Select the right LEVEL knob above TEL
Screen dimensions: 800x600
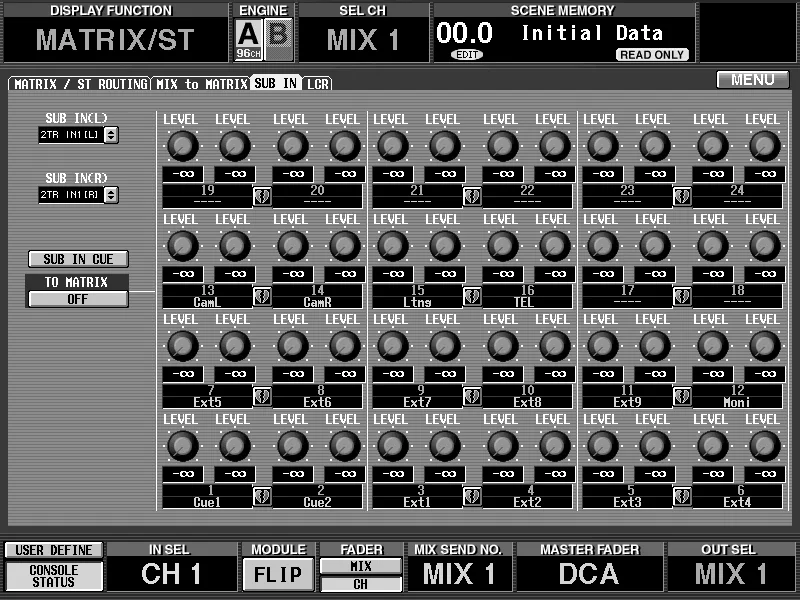tap(555, 245)
